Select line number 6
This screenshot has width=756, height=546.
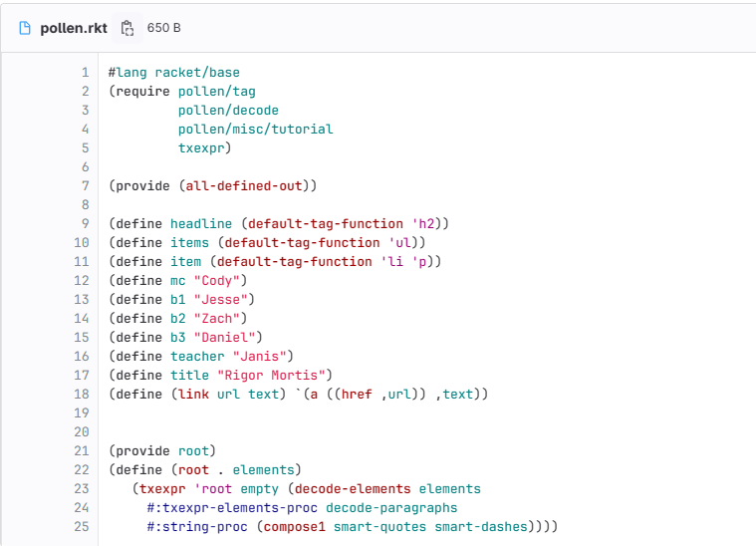[x=86, y=166]
